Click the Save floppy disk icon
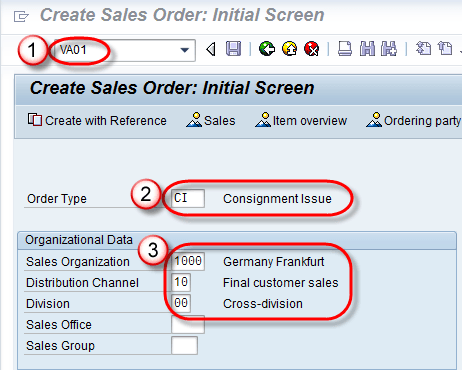The height and width of the screenshot is (370, 462). click(233, 49)
